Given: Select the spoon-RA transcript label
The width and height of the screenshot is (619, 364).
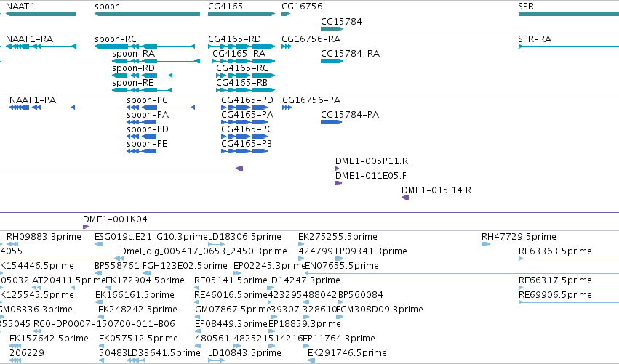Looking at the screenshot, I should click(133, 54).
